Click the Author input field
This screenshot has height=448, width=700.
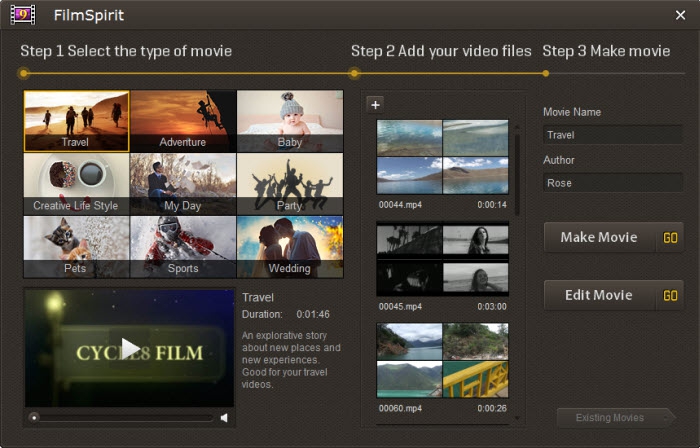click(612, 183)
